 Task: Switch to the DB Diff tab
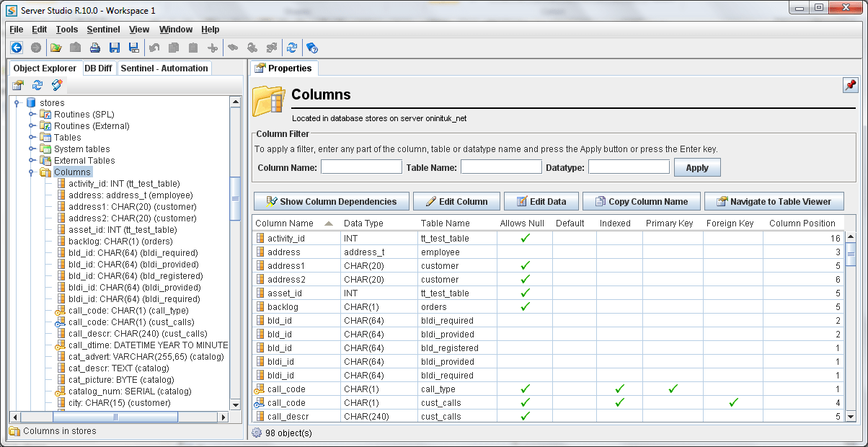pyautogui.click(x=98, y=68)
